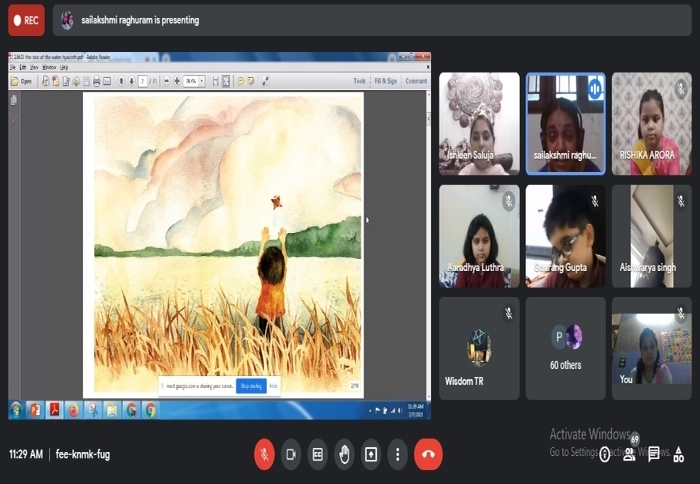Click the Hide link in sharing notice
This screenshot has height=484, width=700.
point(274,386)
